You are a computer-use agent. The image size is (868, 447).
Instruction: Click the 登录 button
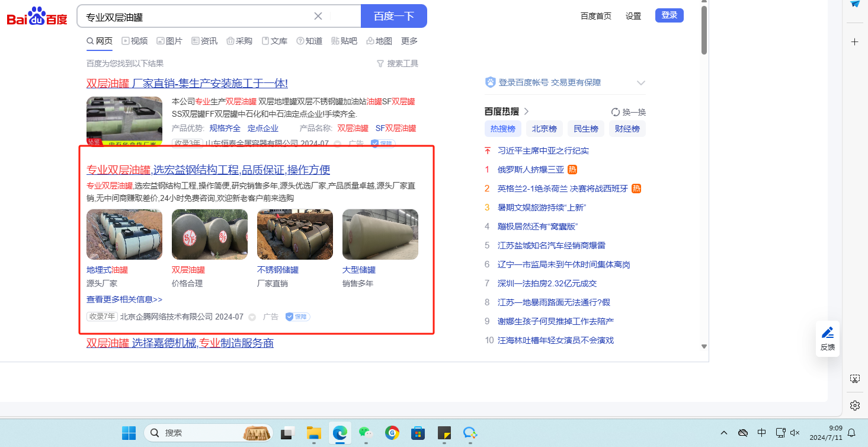(670, 15)
